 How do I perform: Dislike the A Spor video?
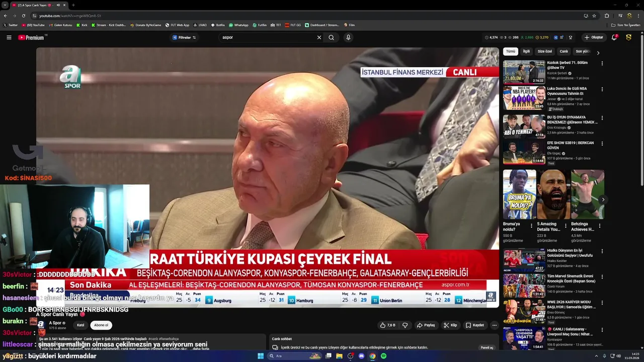(x=405, y=325)
